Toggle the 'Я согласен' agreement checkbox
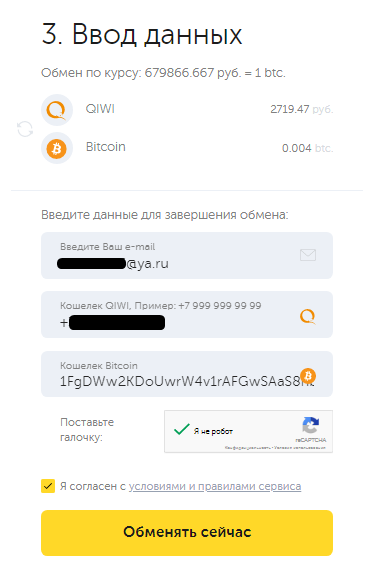Viewport: 378px width, 567px height. pyautogui.click(x=48, y=486)
